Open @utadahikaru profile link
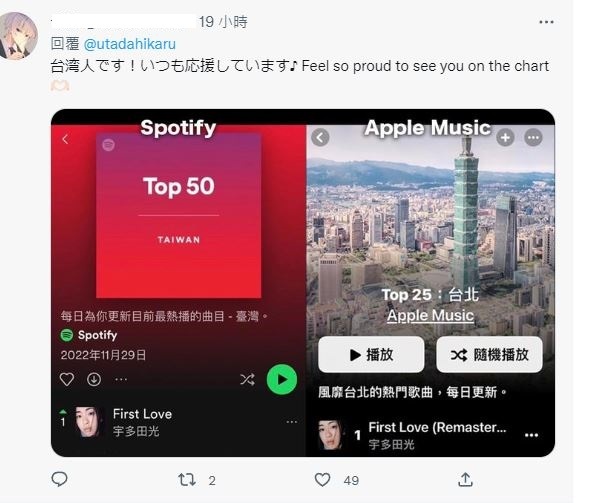Image resolution: width=602 pixels, height=503 pixels. (130, 44)
